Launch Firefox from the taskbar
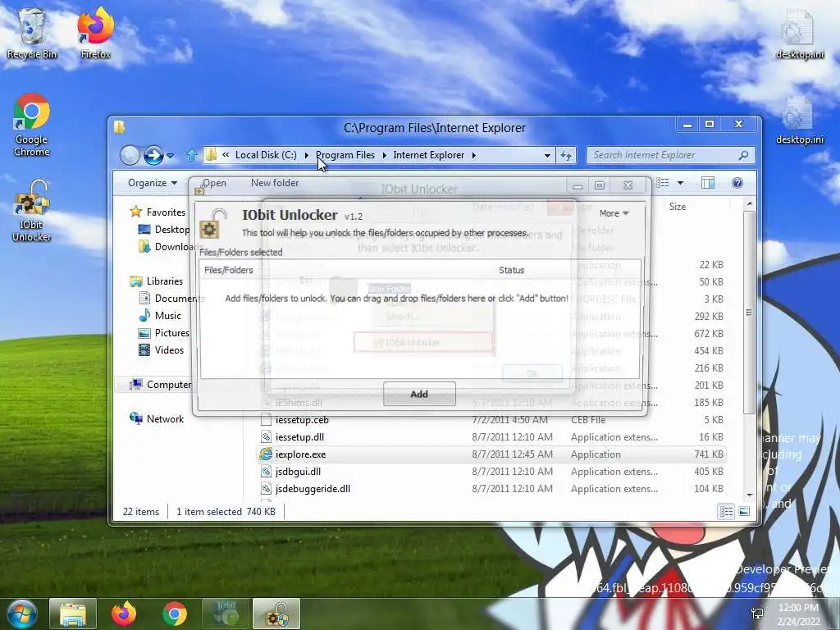 pos(124,614)
